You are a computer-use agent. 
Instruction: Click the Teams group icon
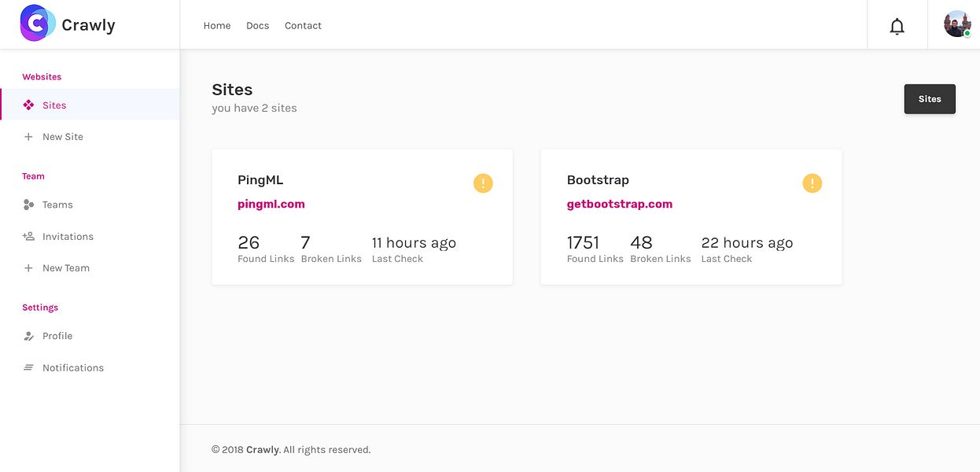coord(28,205)
